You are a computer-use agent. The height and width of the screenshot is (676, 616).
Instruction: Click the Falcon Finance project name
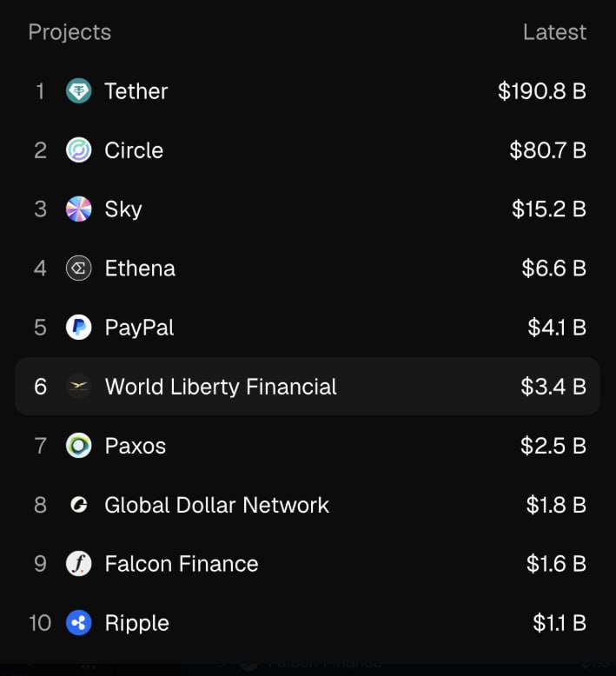182,564
